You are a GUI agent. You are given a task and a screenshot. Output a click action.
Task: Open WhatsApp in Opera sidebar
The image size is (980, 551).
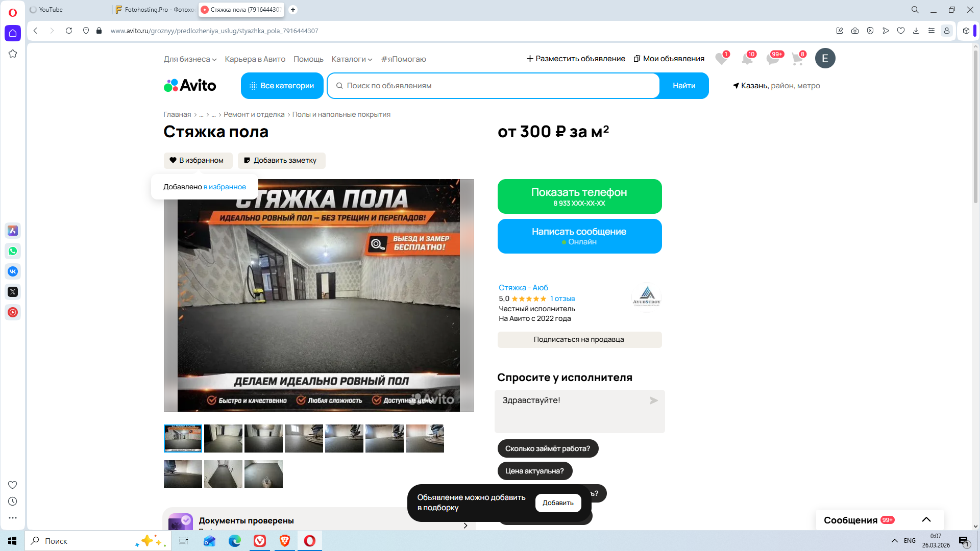(13, 251)
